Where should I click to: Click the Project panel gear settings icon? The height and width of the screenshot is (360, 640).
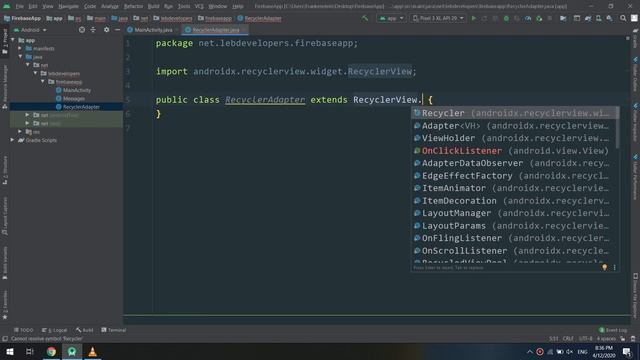(106, 30)
